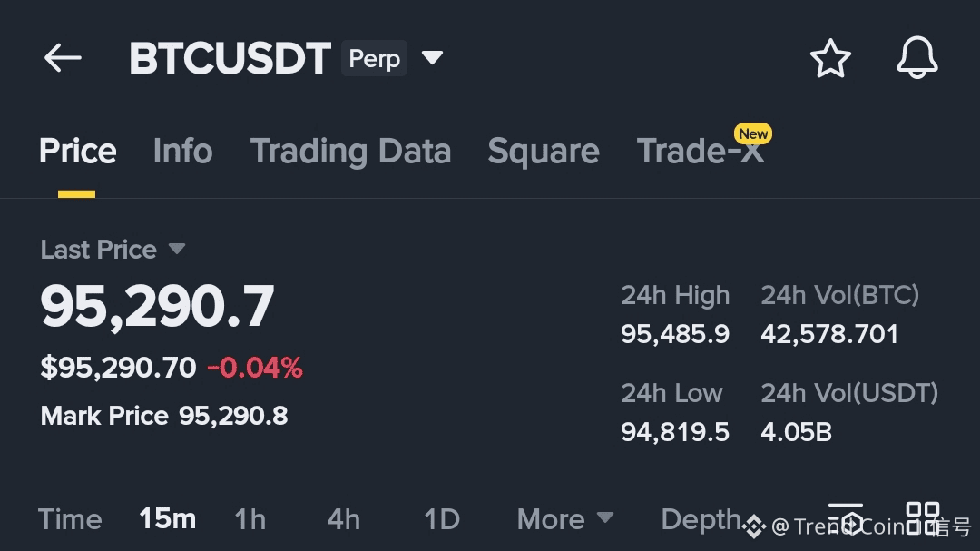The image size is (980, 551).
Task: Select the 1D chart interval
Action: tap(442, 519)
